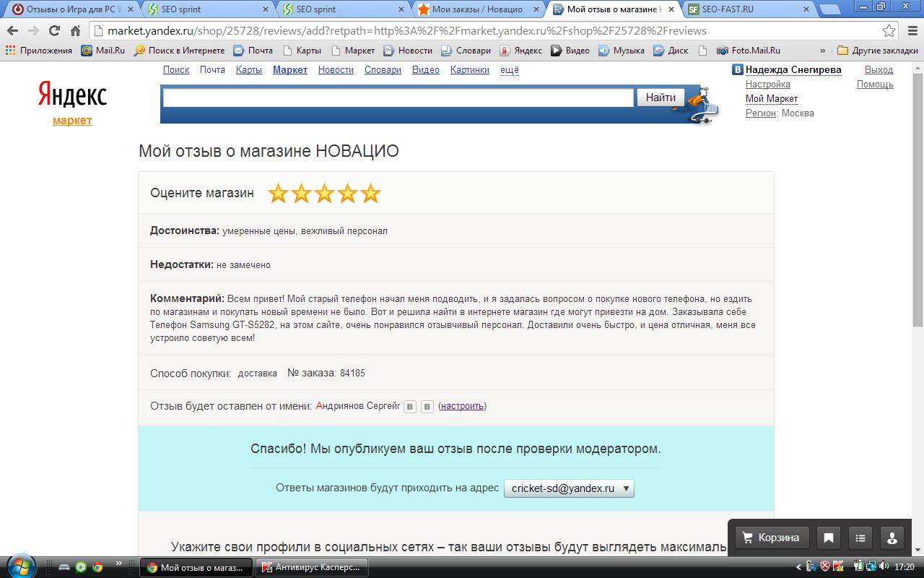Switch to the SEO-FAST.RU tab

click(747, 9)
